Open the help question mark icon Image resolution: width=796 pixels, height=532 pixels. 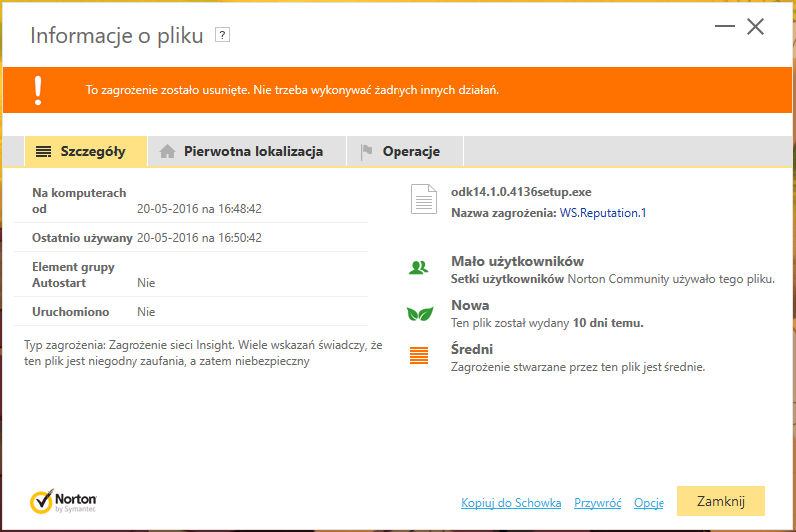[222, 35]
